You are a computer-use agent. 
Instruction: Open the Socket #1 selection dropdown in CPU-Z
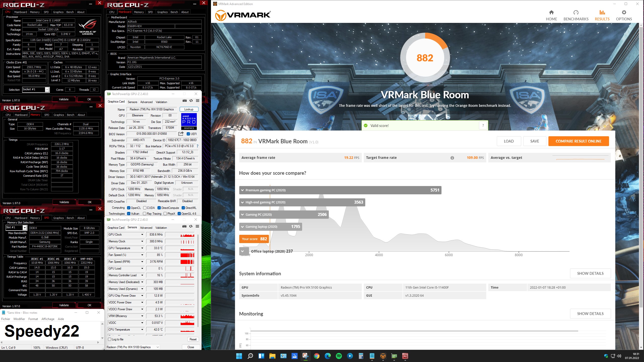(47, 90)
